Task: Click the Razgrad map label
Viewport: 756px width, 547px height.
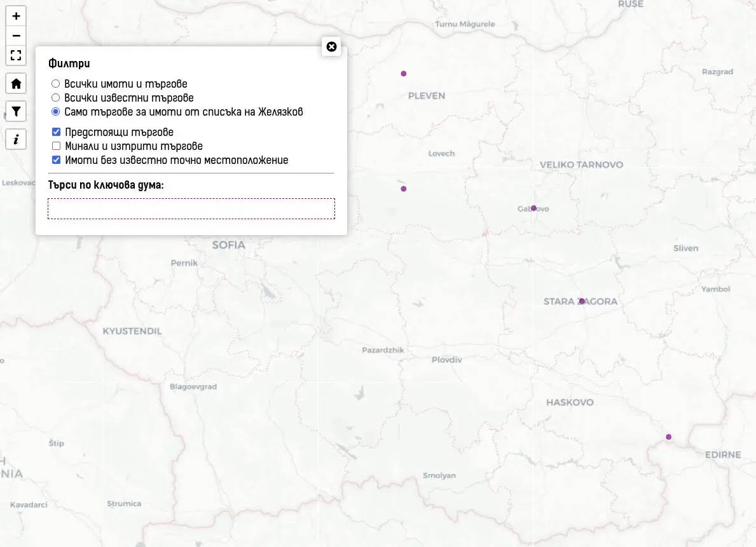Action: (717, 72)
